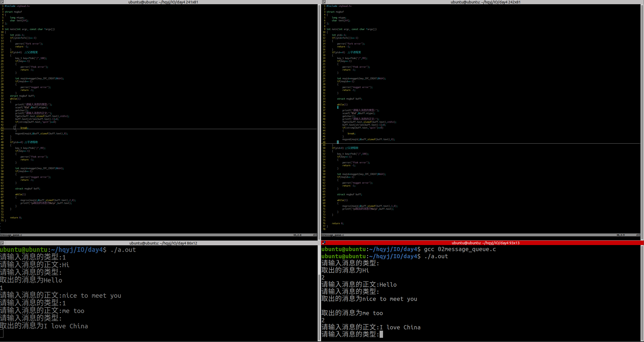The height and width of the screenshot is (342, 644).
Task: Focus the title bar reading day4 241x81
Action: click(163, 2)
